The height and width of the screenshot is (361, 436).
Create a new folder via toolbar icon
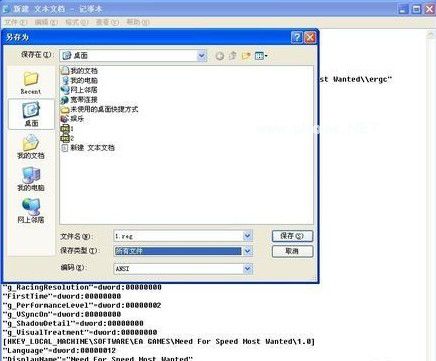pos(246,56)
